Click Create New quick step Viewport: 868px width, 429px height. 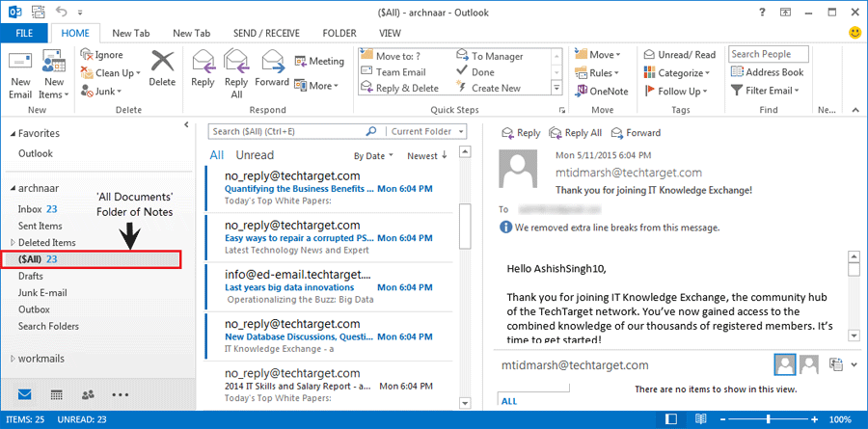(x=488, y=88)
